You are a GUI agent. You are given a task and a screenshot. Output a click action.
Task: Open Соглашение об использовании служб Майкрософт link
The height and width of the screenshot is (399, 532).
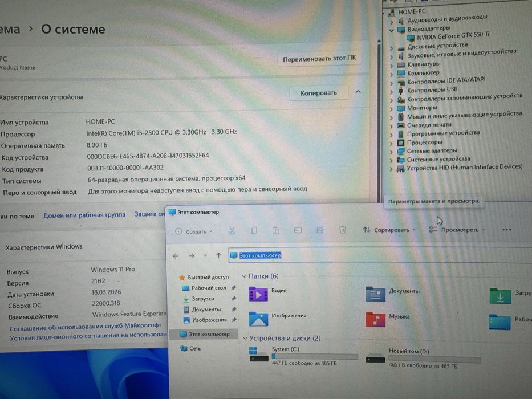(85, 327)
